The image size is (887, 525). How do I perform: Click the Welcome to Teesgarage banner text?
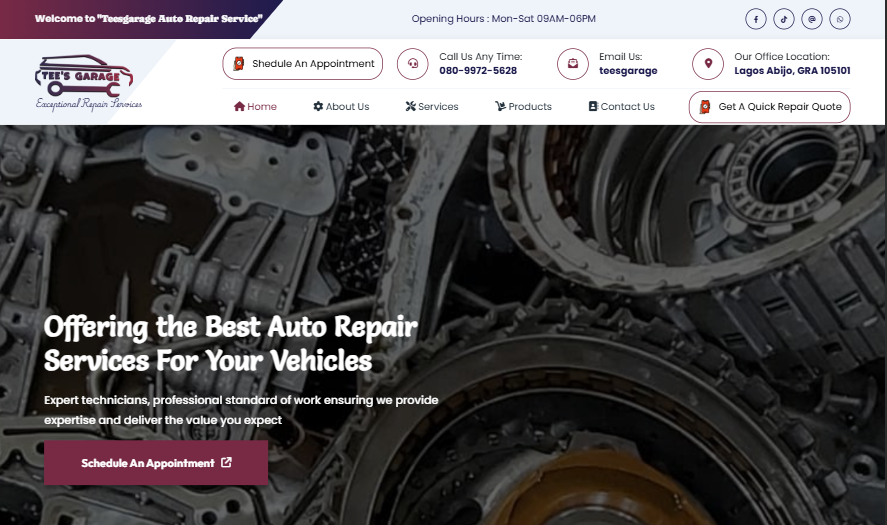pyautogui.click(x=149, y=19)
